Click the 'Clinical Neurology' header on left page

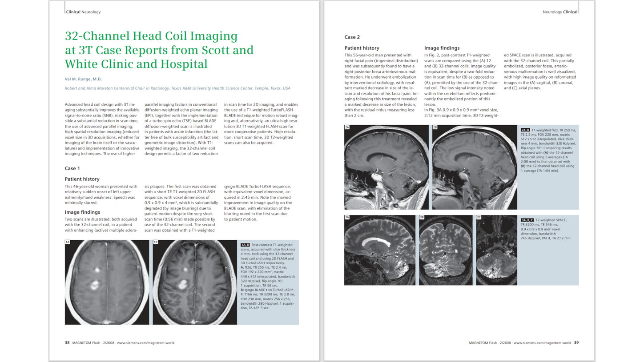point(83,12)
